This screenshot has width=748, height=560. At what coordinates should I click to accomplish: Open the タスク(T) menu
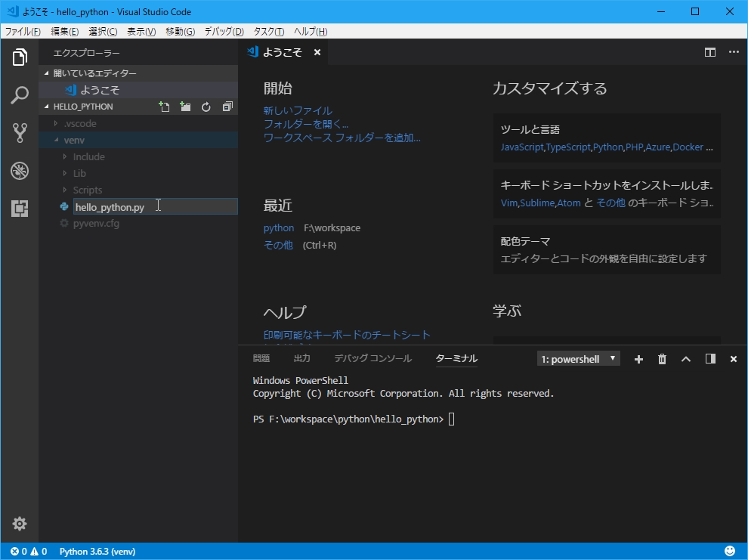tap(268, 32)
